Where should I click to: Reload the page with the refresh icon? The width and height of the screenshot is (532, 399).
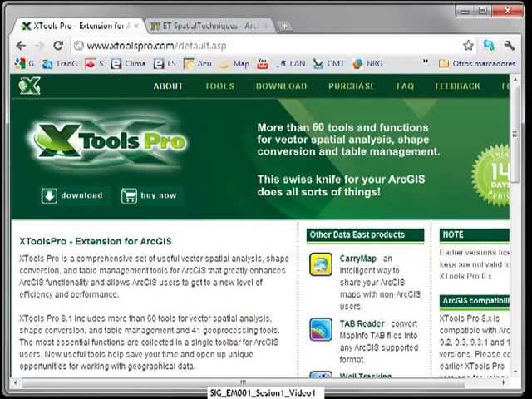coord(58,45)
